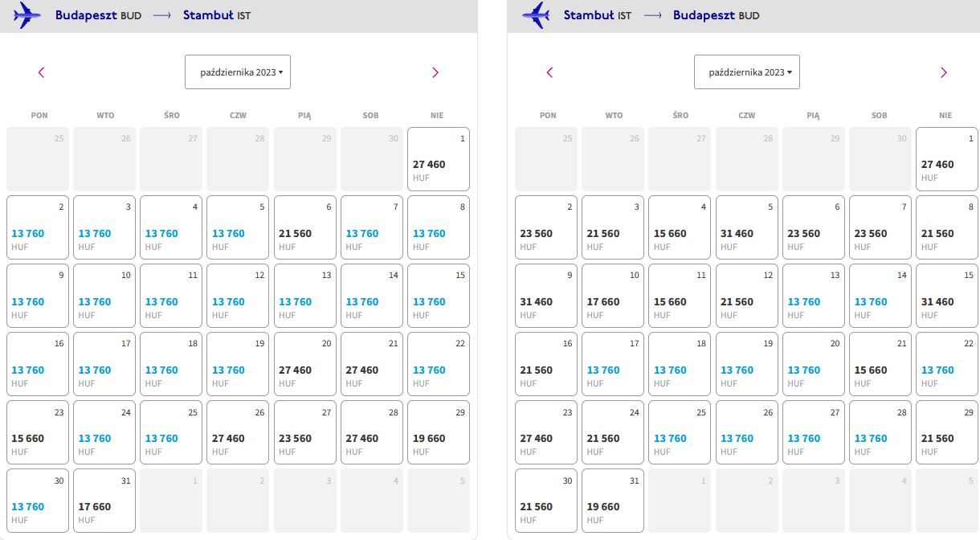This screenshot has width=980, height=540.
Task: Go to next month in Stambuł–Budapeszt calendar
Action: pyautogui.click(x=944, y=72)
